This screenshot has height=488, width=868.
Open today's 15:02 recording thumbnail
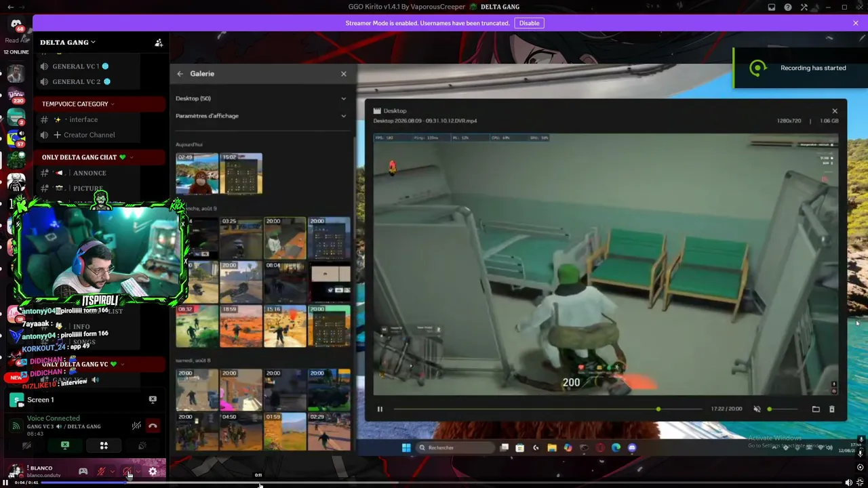pos(241,174)
